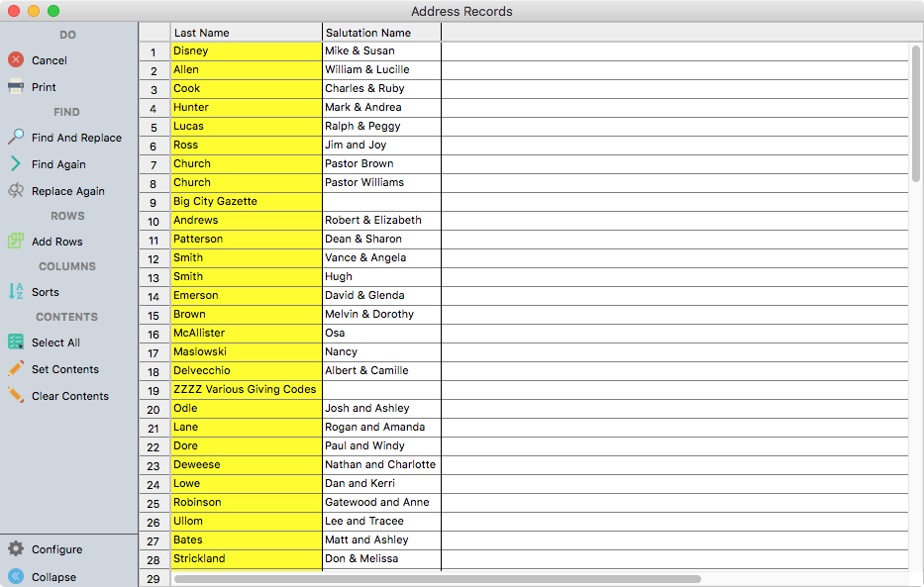
Task: Open Find And Replace magnifier icon
Action: click(x=16, y=138)
